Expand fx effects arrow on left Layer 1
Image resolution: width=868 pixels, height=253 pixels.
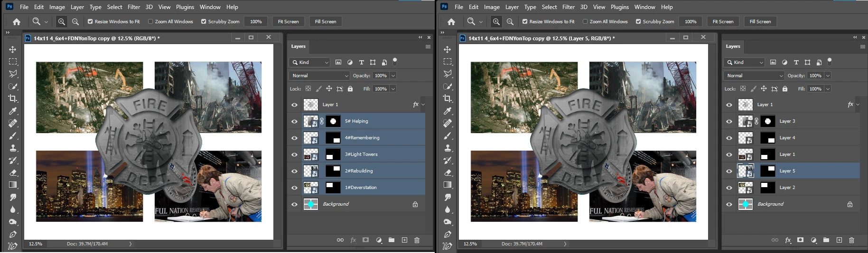click(x=423, y=105)
